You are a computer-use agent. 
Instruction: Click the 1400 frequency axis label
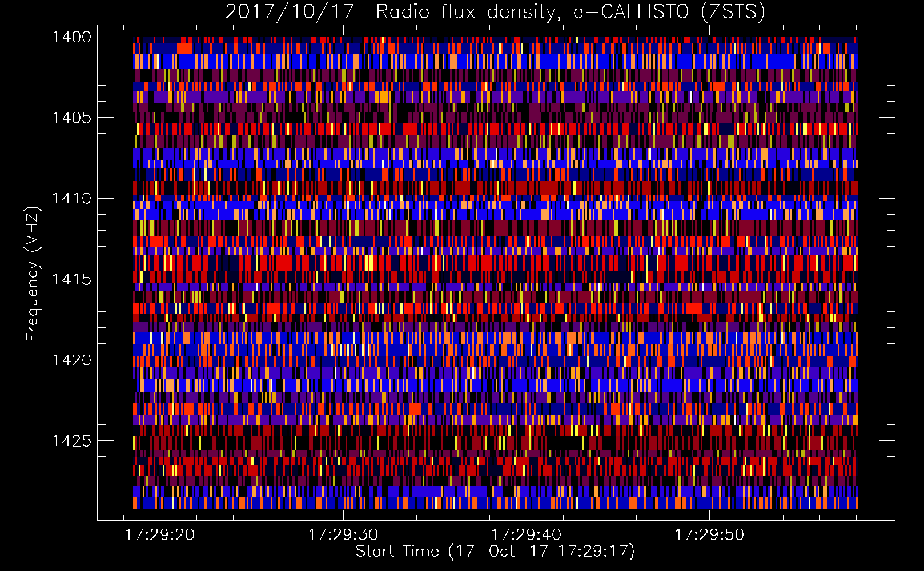(71, 37)
